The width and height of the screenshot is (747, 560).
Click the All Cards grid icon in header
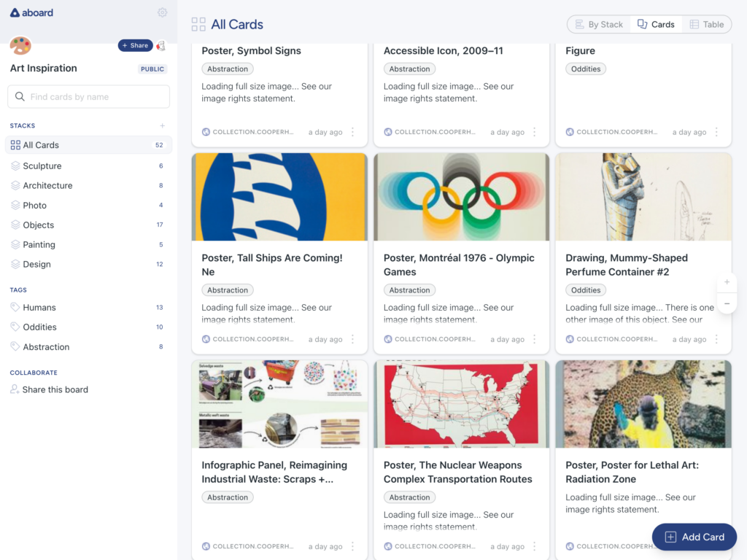click(x=198, y=24)
